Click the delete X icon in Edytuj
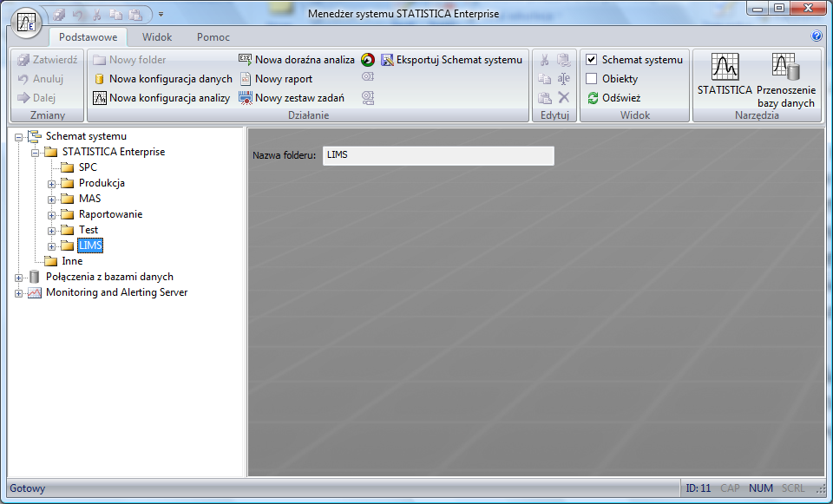Viewport: 833px width, 504px height. [x=564, y=98]
